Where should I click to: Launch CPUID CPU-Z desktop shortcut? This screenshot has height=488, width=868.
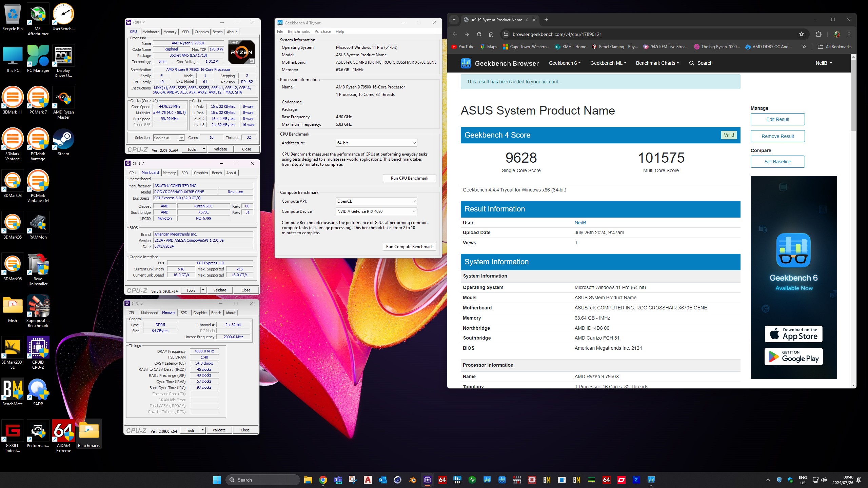pos(38,353)
